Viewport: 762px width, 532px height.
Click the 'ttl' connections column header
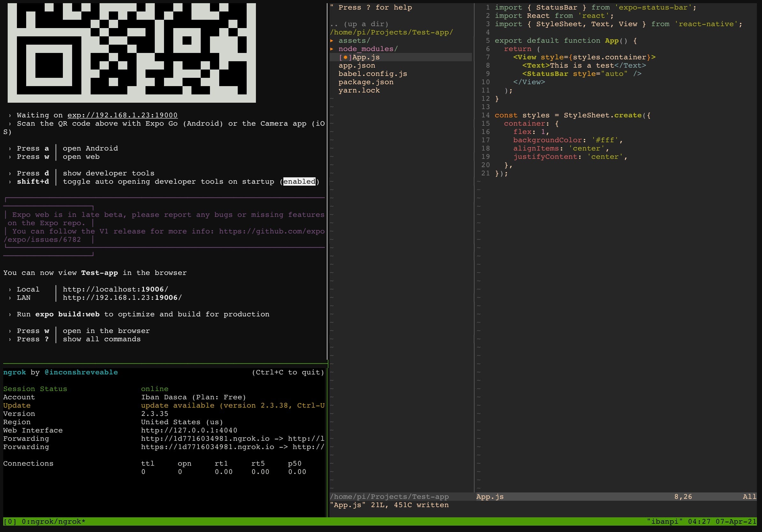148,463
